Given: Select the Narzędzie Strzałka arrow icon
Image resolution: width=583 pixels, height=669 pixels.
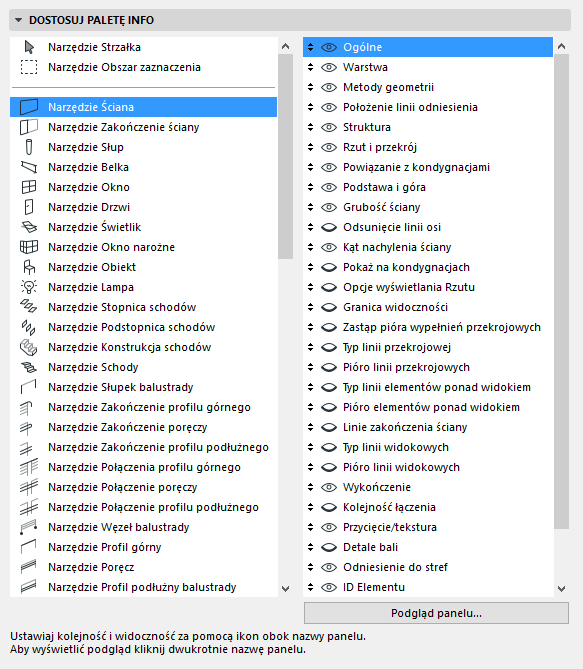Looking at the screenshot, I should pos(29,47).
